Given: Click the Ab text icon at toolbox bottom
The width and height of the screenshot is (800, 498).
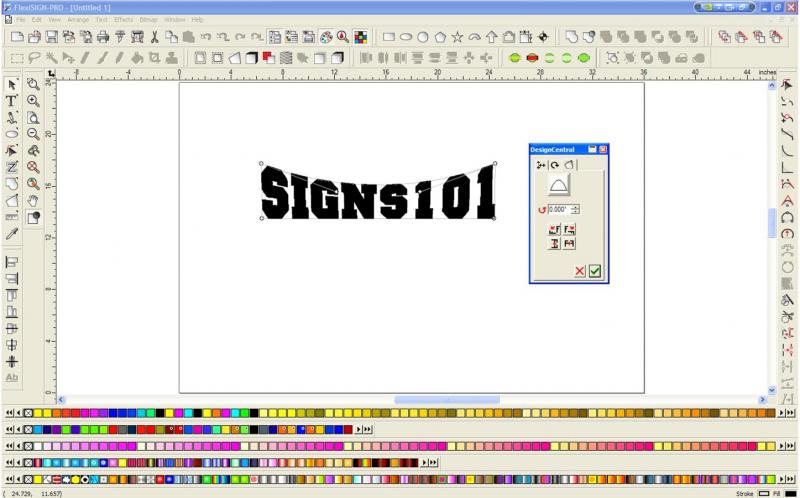Looking at the screenshot, I should click(12, 378).
